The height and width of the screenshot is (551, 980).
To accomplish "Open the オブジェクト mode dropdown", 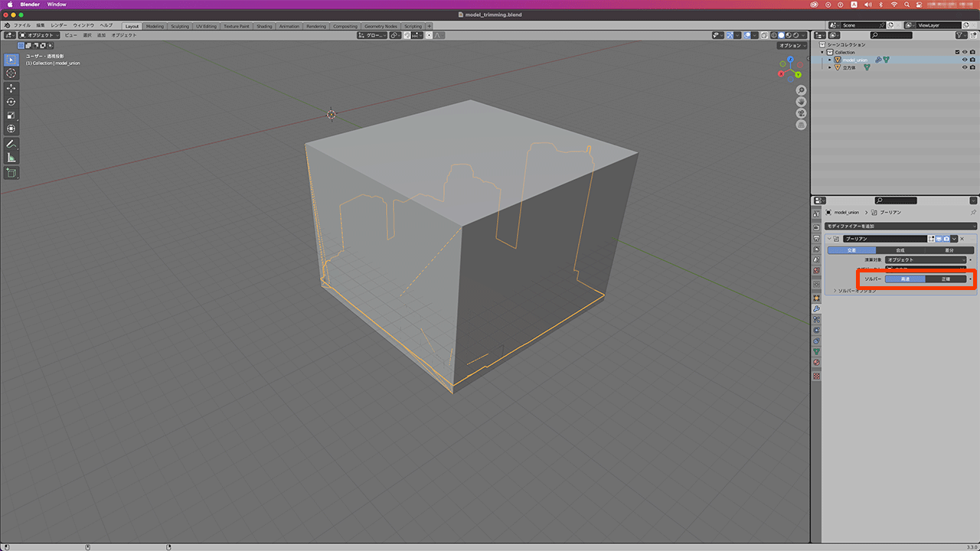I will pos(40,35).
